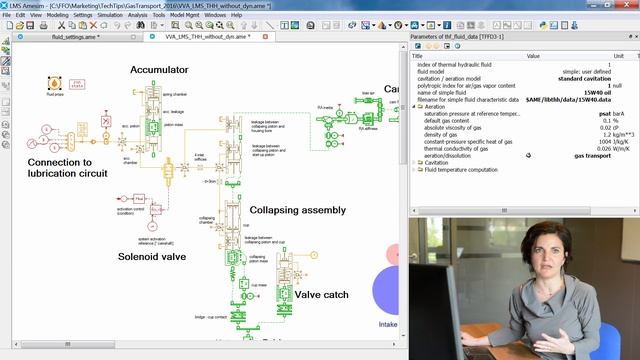The width and height of the screenshot is (640, 360).
Task: Collapse the Aeration folder
Action: point(414,107)
